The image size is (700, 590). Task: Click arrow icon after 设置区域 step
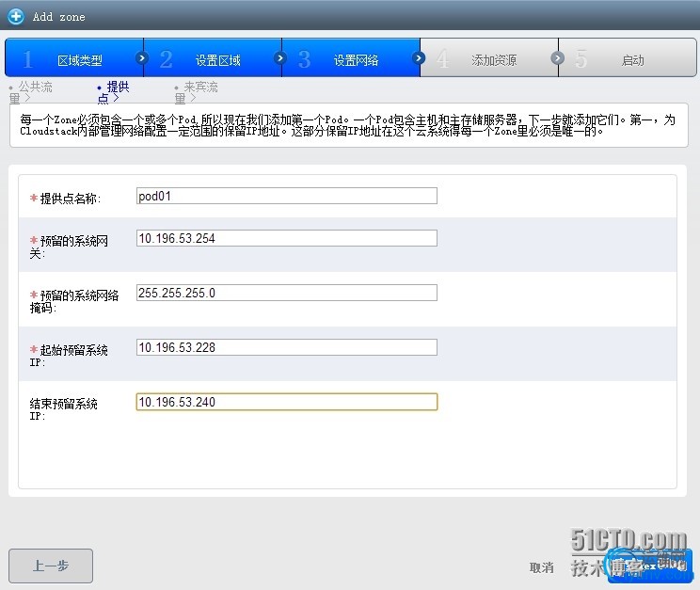tap(280, 58)
